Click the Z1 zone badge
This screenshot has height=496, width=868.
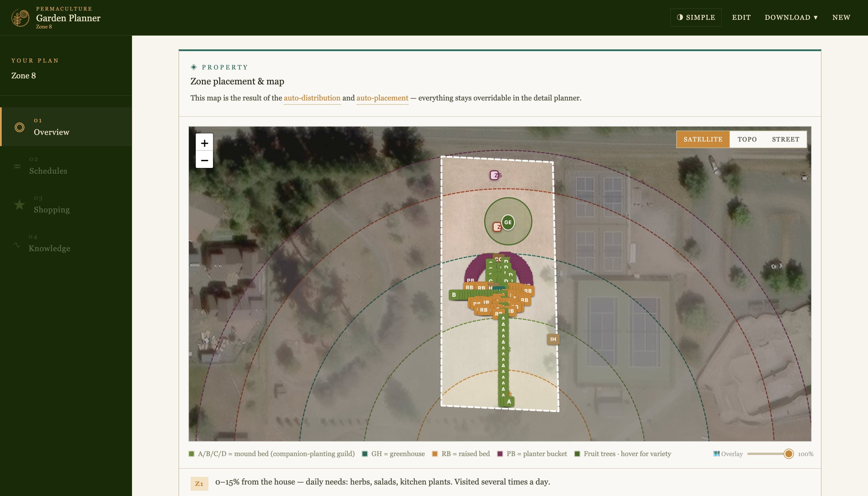199,483
